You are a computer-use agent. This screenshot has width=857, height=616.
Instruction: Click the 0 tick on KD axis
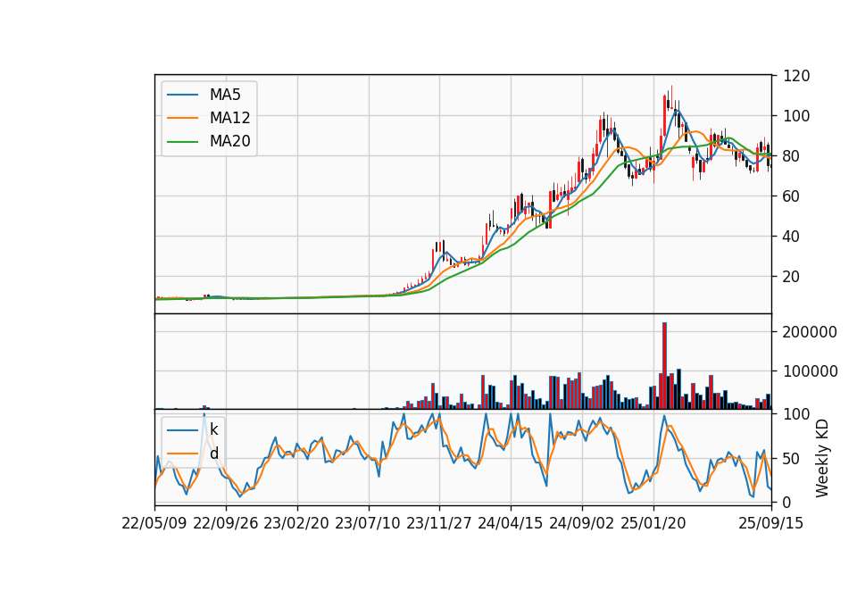pos(787,503)
